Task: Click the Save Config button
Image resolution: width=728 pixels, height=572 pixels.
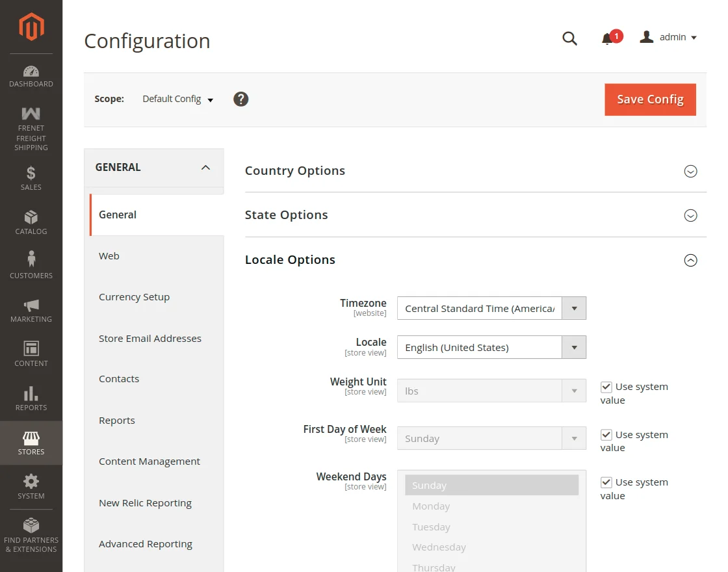Action: click(x=650, y=99)
